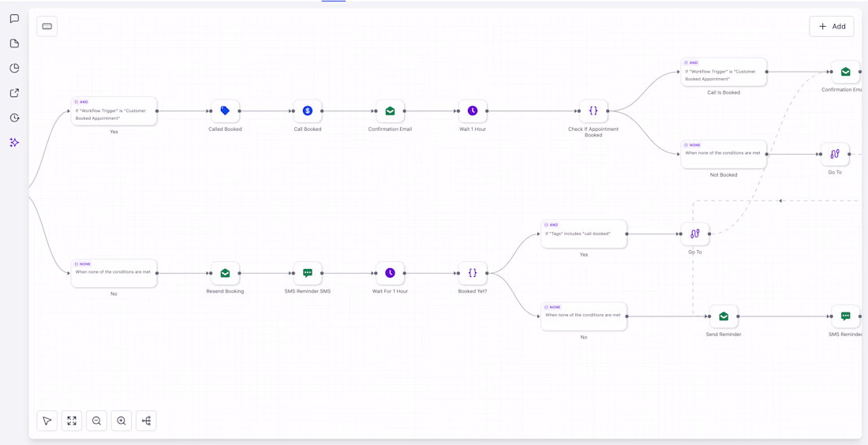Select the No branch card before Resend Booking

114,274
